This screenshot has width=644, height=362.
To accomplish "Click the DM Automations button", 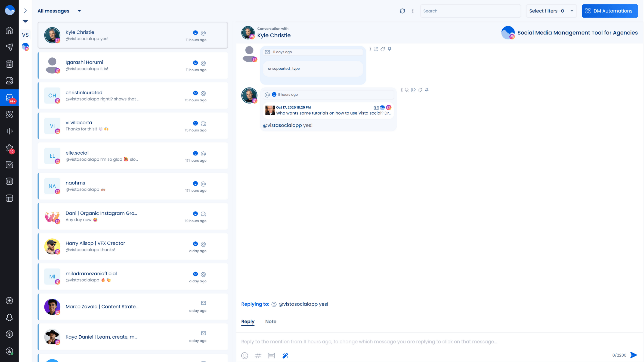I will click(x=609, y=11).
